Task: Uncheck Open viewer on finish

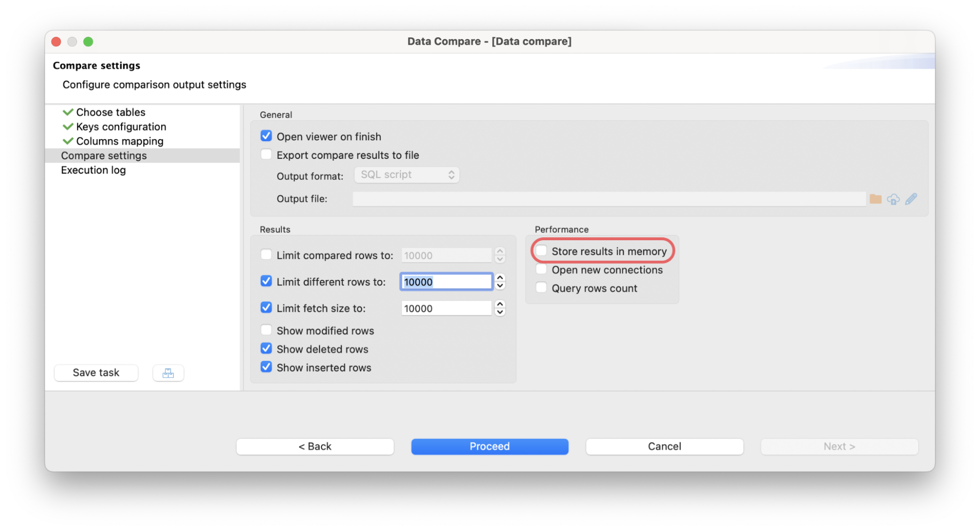Action: click(266, 136)
